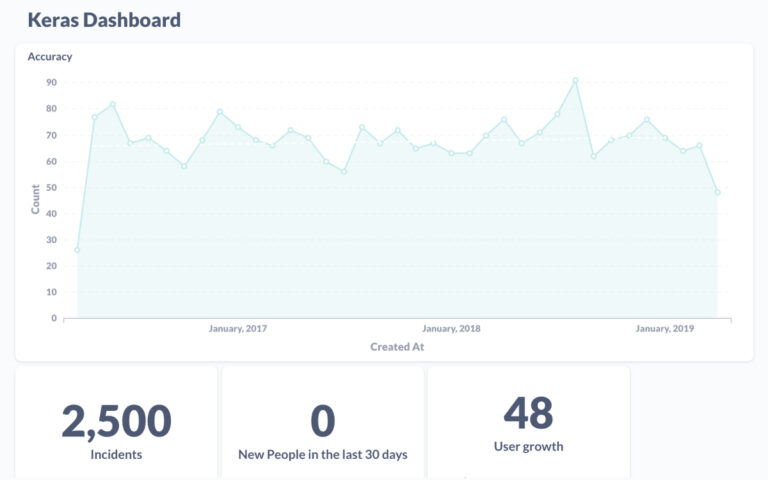Viewport: 768px width, 480px height.
Task: Click the January, 2019 axis label
Action: pyautogui.click(x=665, y=328)
